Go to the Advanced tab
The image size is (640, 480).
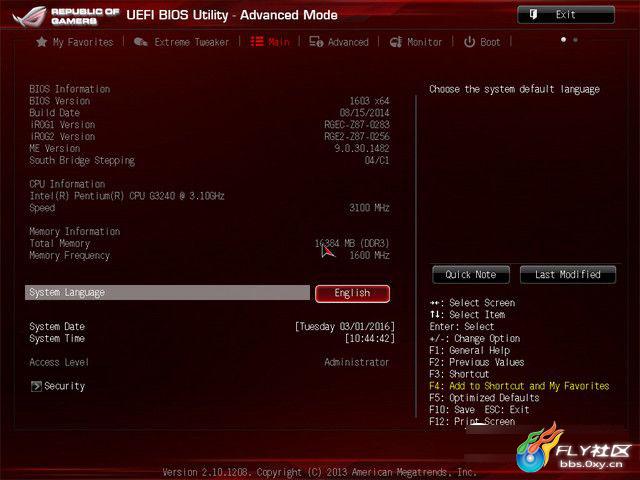point(348,42)
